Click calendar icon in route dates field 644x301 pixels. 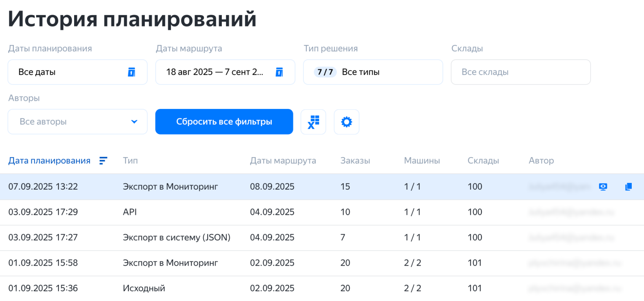click(x=279, y=72)
